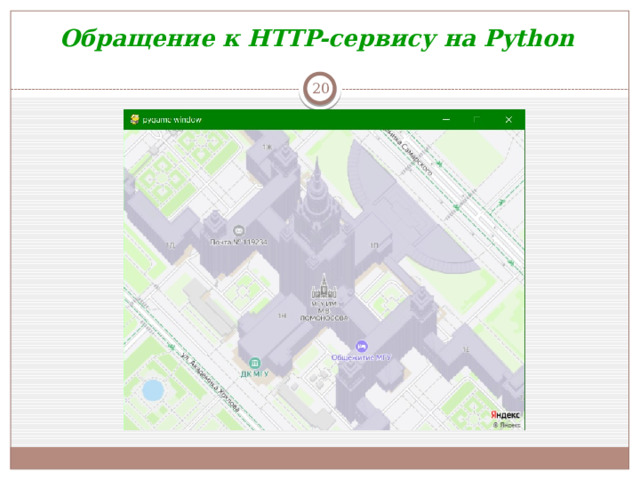The image size is (640, 480).
Task: Click the slide number 20 badge
Action: (x=320, y=89)
